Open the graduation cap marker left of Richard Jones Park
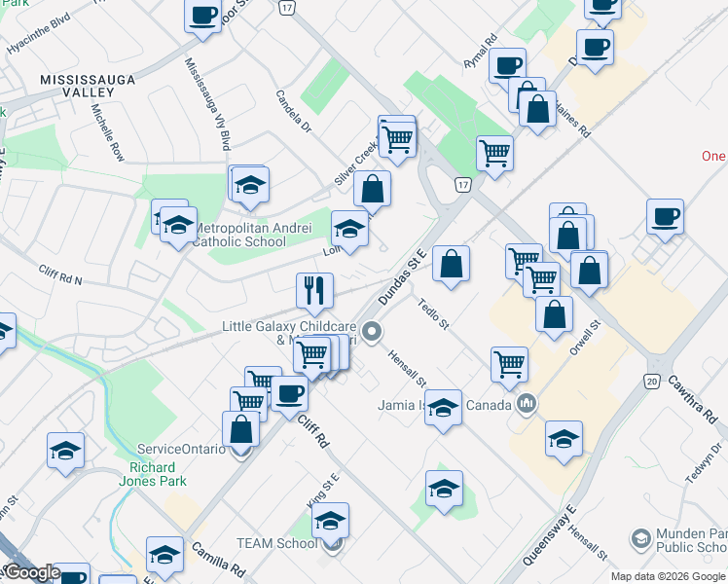 [x=65, y=454]
